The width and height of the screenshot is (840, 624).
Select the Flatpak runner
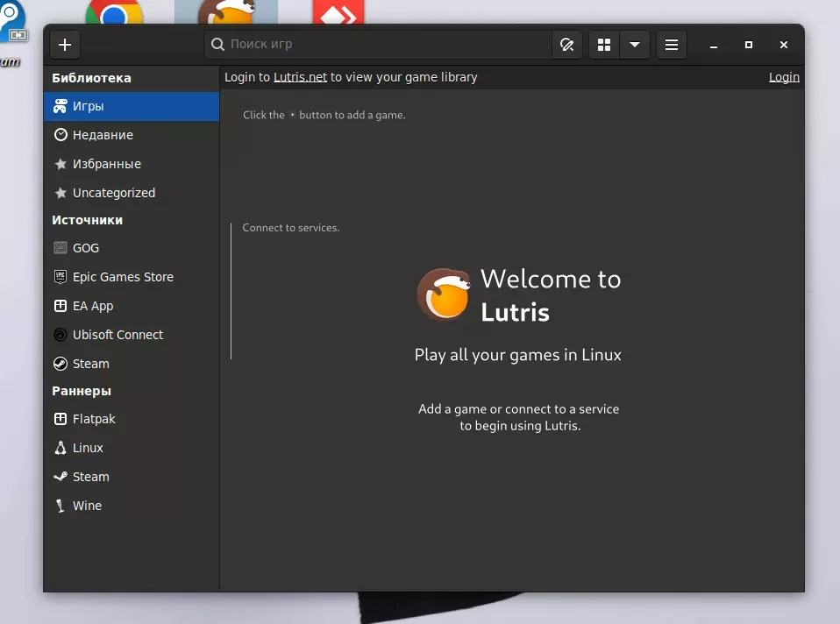click(94, 419)
